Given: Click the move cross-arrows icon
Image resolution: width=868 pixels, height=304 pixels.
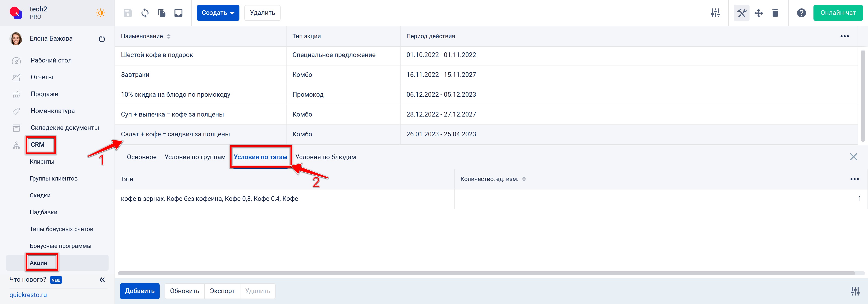Looking at the screenshot, I should click(758, 13).
